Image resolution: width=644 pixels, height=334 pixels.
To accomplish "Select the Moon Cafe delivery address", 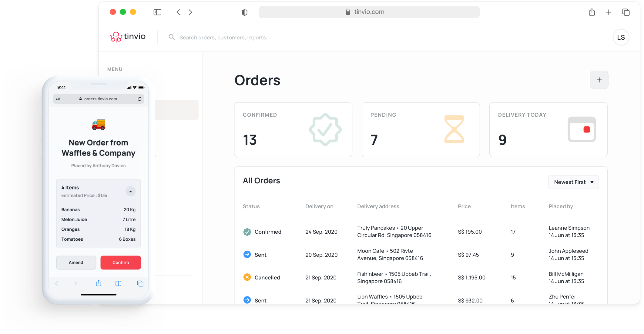I will [390, 255].
